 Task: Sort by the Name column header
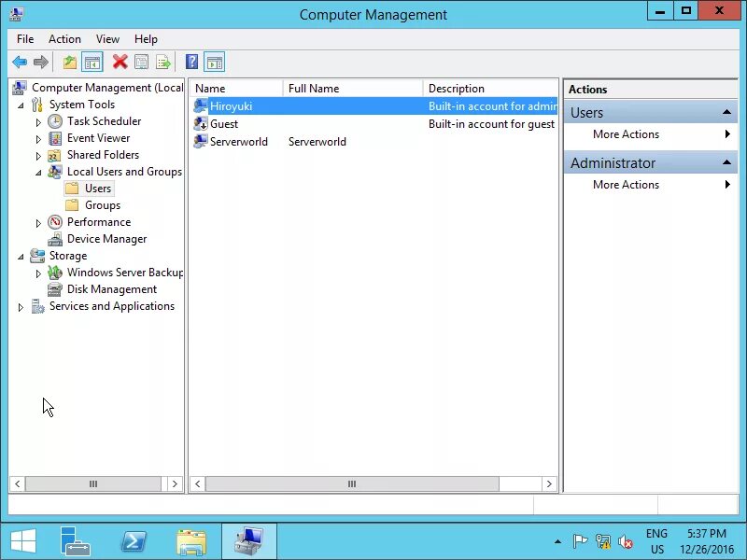click(236, 89)
